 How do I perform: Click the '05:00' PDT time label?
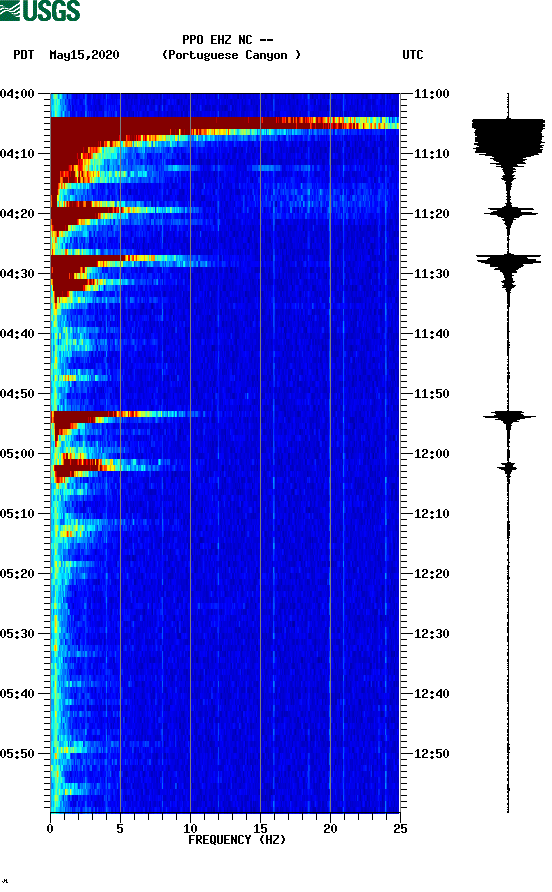[x=17, y=454]
